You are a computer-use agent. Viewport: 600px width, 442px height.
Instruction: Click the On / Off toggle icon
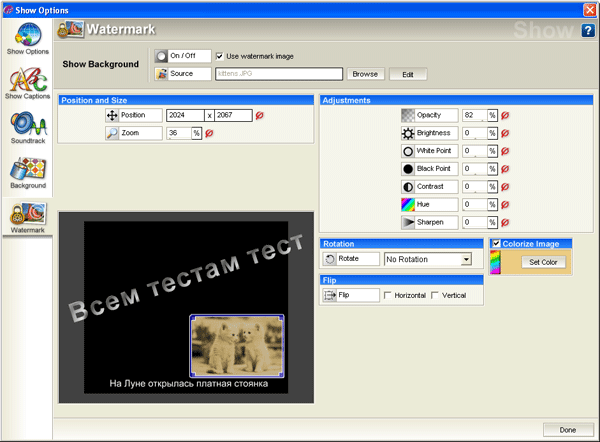coord(161,56)
